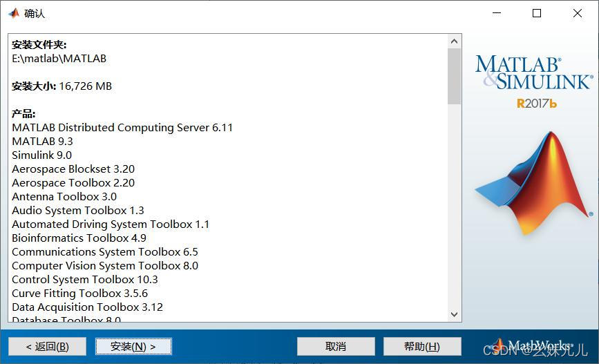Click the install size 16,726 MB text
This screenshot has width=599, height=364.
[86, 86]
